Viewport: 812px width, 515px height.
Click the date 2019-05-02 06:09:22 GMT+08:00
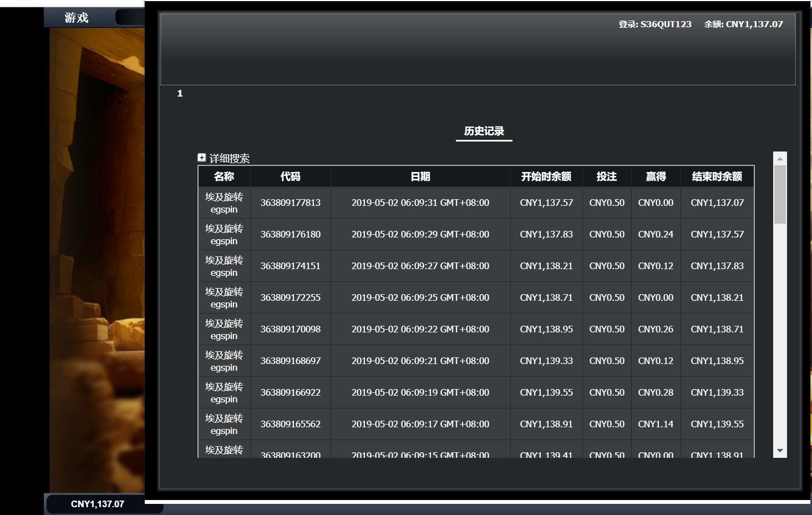pos(420,329)
